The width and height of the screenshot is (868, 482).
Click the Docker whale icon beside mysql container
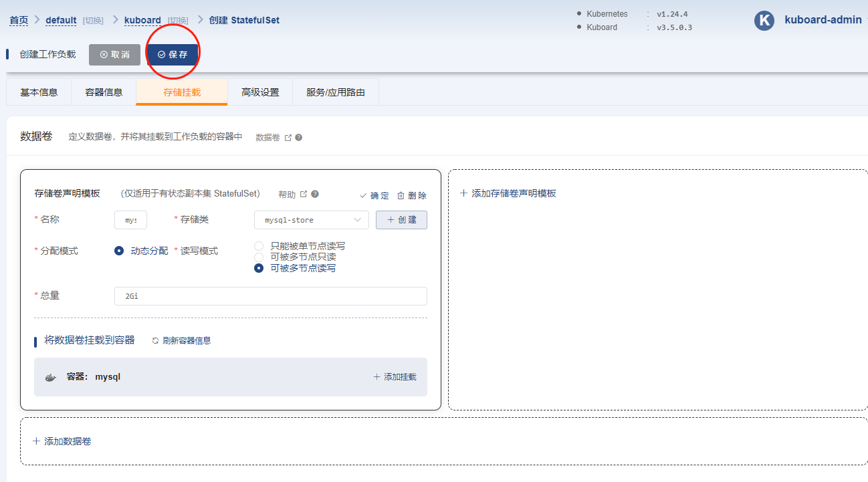50,377
